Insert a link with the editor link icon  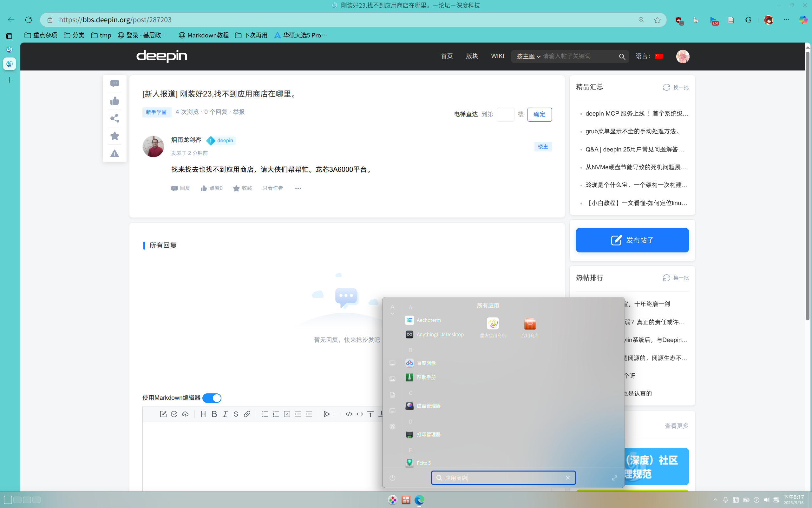tap(247, 414)
